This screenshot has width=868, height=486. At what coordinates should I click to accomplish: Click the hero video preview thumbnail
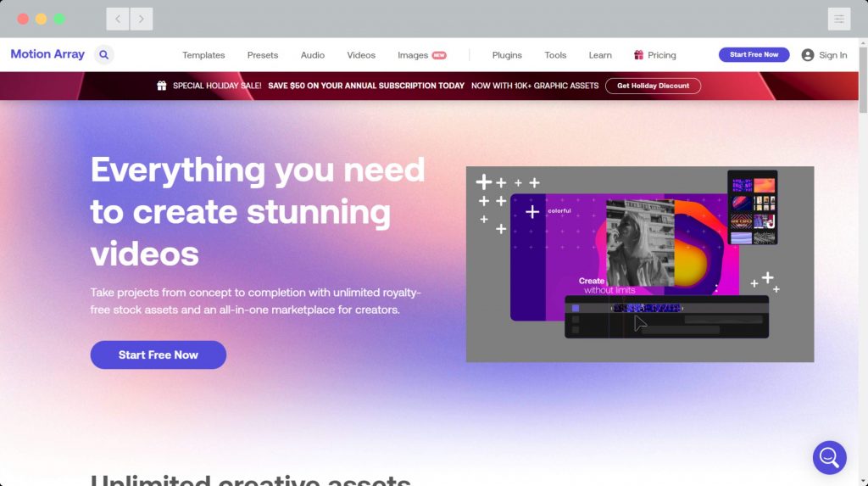coord(640,265)
